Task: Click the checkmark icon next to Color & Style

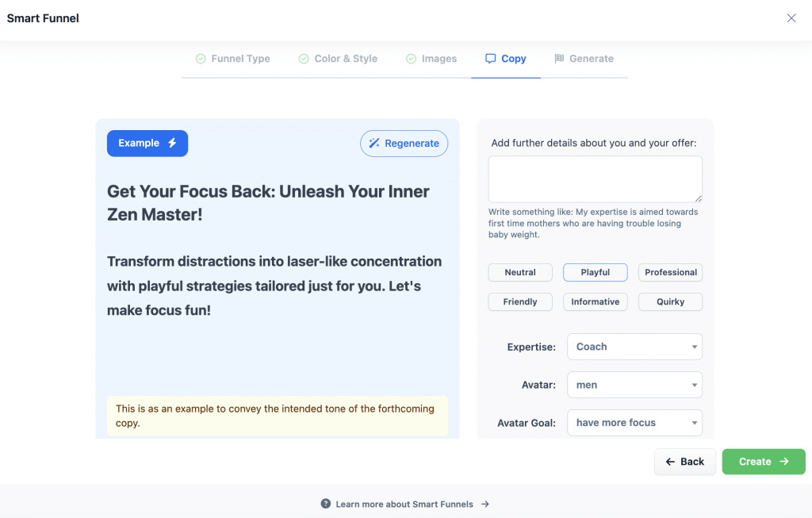Action: pyautogui.click(x=303, y=59)
